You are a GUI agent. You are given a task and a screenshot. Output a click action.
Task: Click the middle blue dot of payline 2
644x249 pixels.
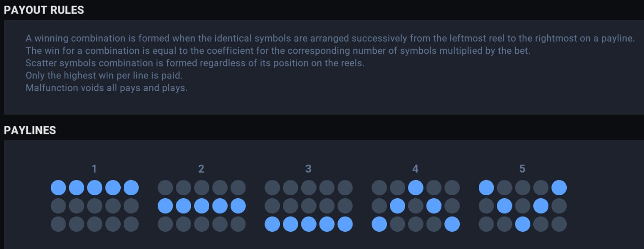pos(202,206)
